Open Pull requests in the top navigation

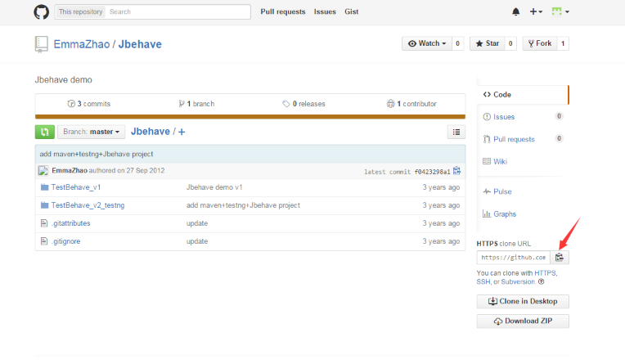click(x=282, y=11)
